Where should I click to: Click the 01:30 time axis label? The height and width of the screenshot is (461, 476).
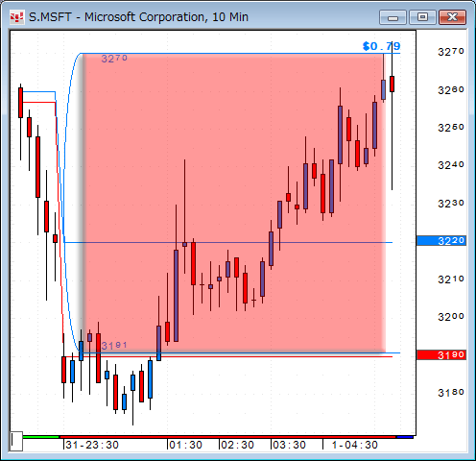click(x=185, y=445)
